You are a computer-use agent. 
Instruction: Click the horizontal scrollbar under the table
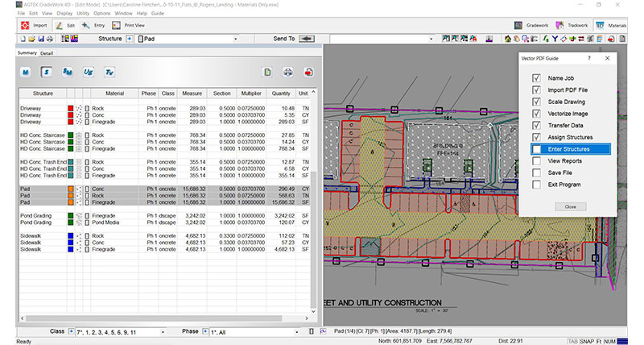[155, 318]
